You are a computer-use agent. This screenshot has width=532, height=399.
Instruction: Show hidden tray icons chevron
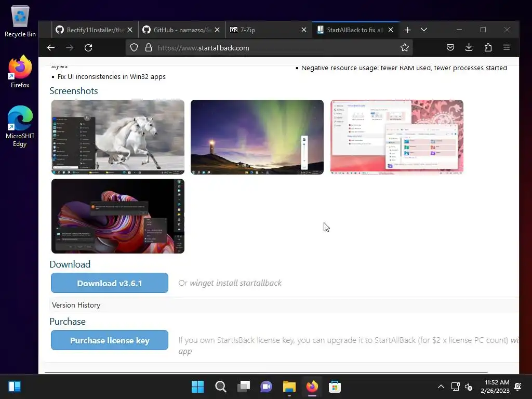[441, 387]
